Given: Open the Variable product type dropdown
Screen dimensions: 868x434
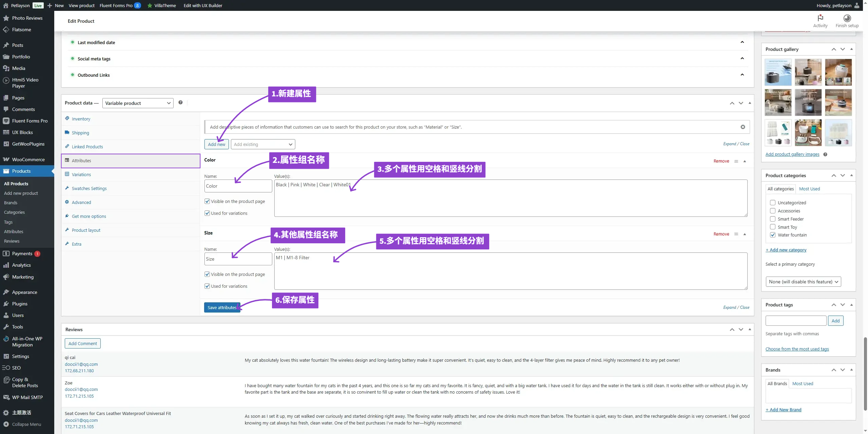Looking at the screenshot, I should [138, 103].
